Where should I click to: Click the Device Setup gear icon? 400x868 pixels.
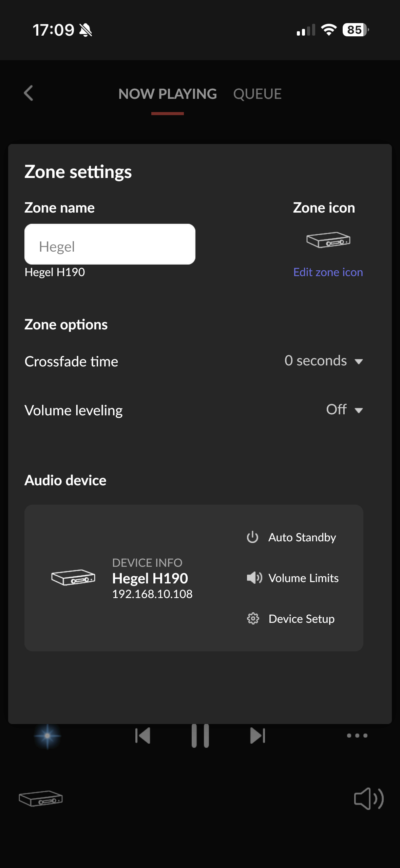(x=253, y=619)
